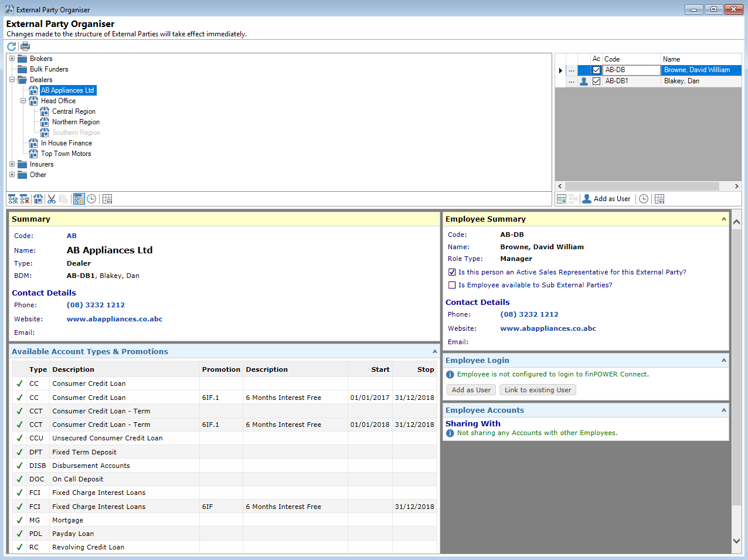The image size is (748, 560).
Task: Collapse the Dealers folder node
Action: click(12, 80)
